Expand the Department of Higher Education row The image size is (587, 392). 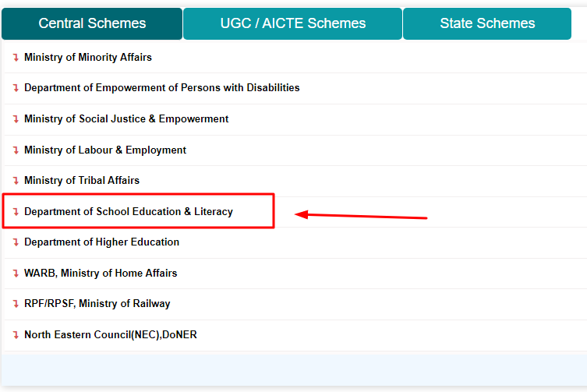102,242
